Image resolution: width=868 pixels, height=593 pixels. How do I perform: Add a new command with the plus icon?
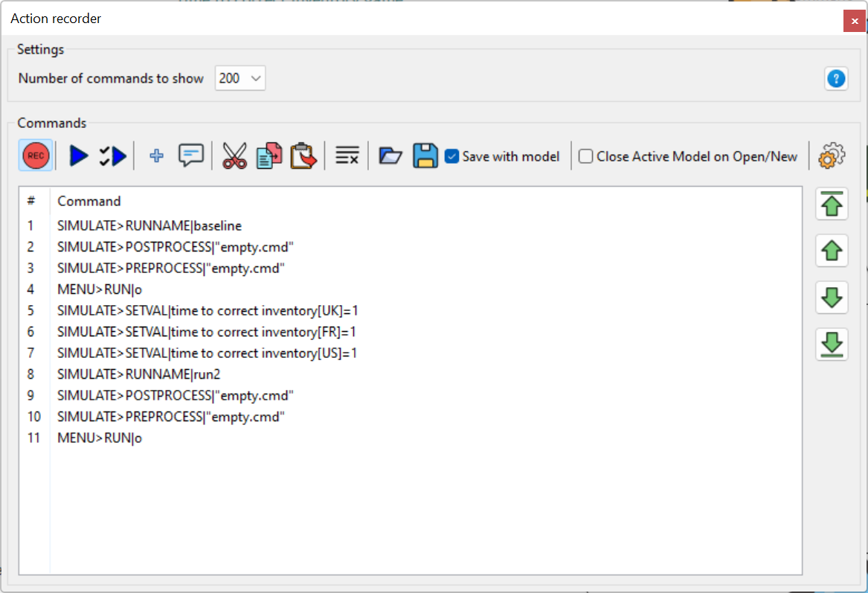click(x=156, y=155)
